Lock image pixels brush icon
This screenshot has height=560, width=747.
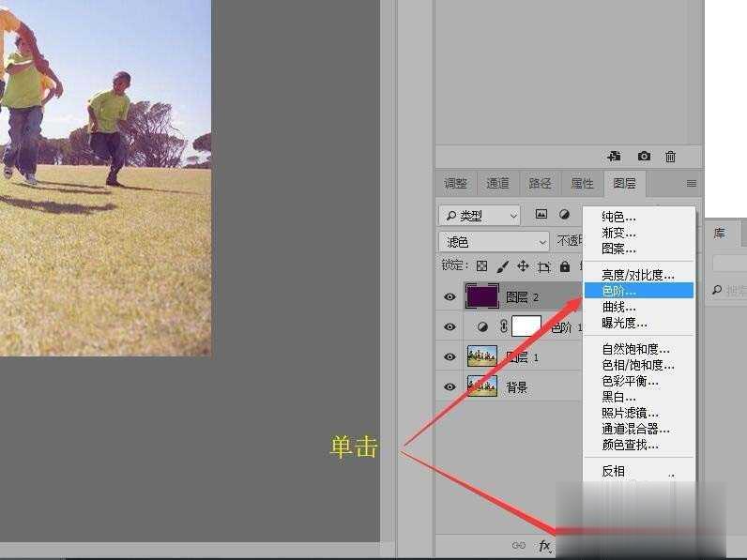coord(502,266)
